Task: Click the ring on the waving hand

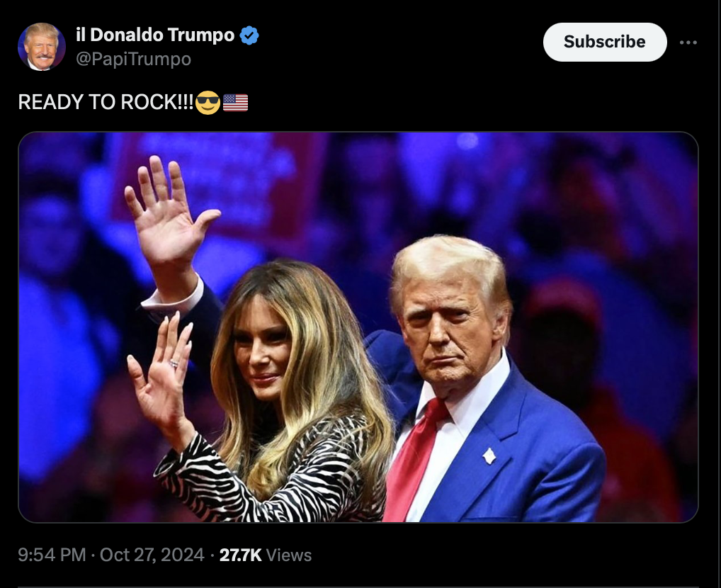Action: 174,364
